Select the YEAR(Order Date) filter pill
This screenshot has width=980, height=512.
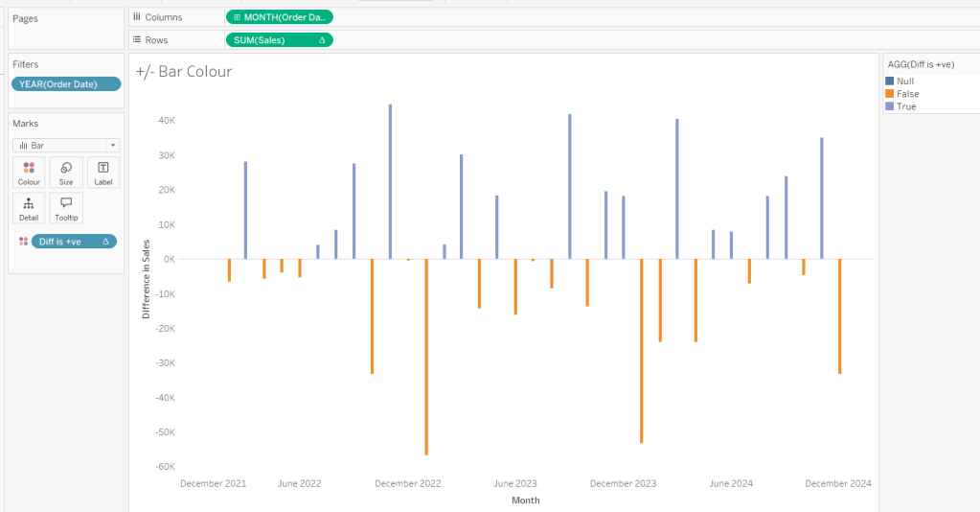66,84
